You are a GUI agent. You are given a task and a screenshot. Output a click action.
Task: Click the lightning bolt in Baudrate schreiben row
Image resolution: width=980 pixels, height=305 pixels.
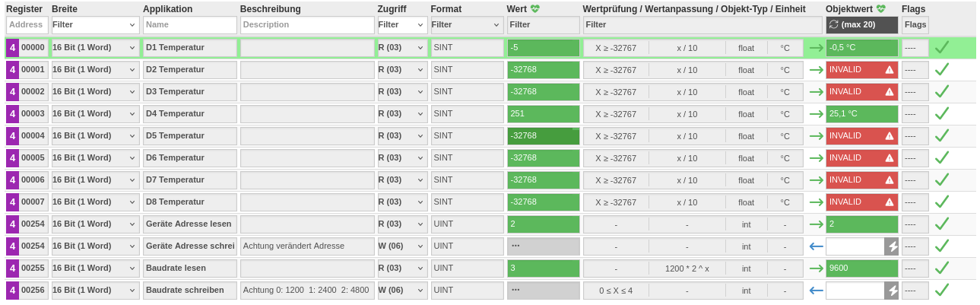point(892,291)
